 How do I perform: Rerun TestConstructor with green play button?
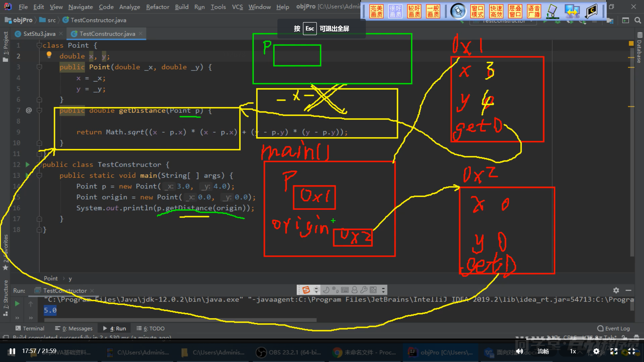click(17, 304)
